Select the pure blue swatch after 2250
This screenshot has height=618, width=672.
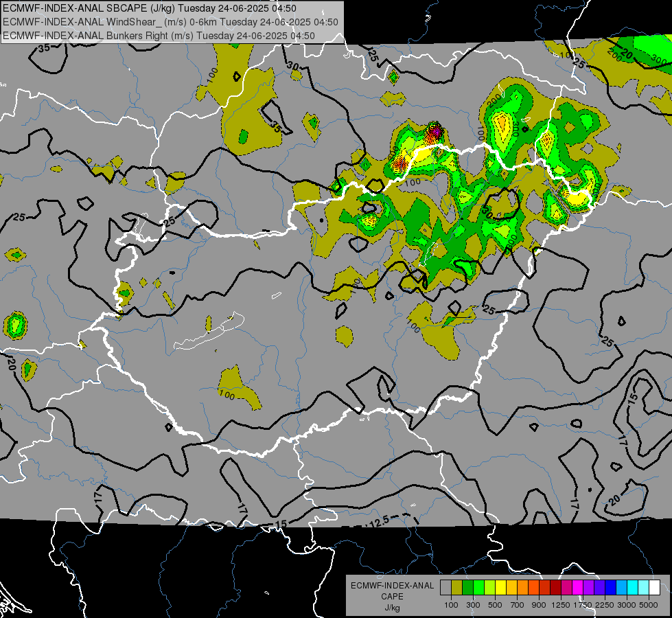611,588
